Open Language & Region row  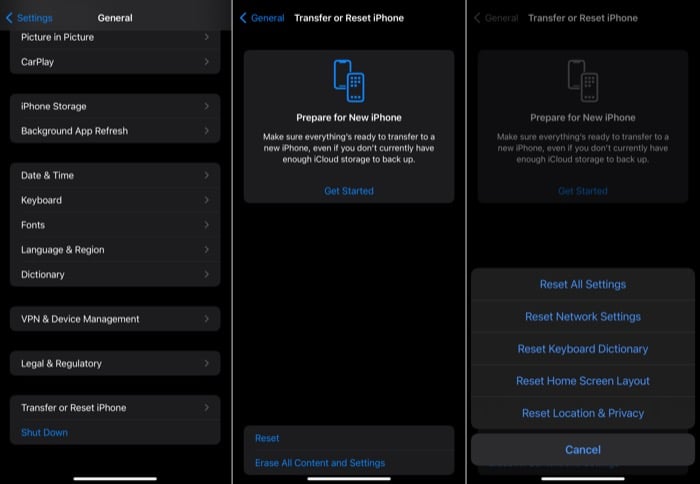click(x=115, y=250)
